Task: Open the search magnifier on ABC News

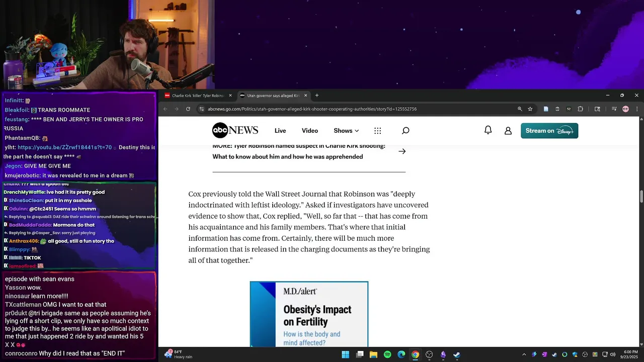Action: click(x=406, y=131)
